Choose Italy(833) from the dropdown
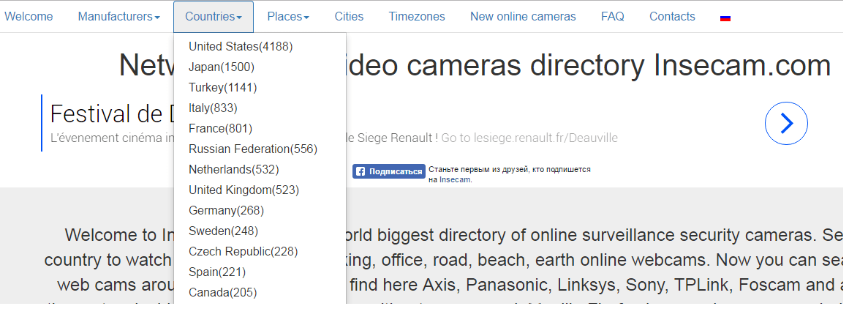Screen dimensions: 868x317 tap(260, 108)
